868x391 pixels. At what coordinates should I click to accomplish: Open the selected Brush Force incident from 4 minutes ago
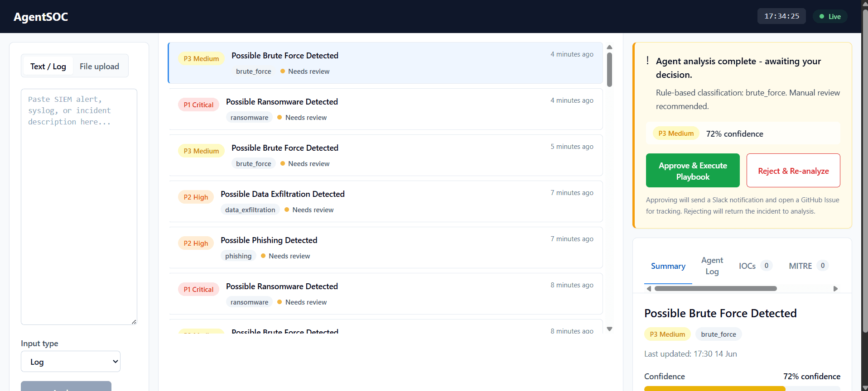pos(385,63)
